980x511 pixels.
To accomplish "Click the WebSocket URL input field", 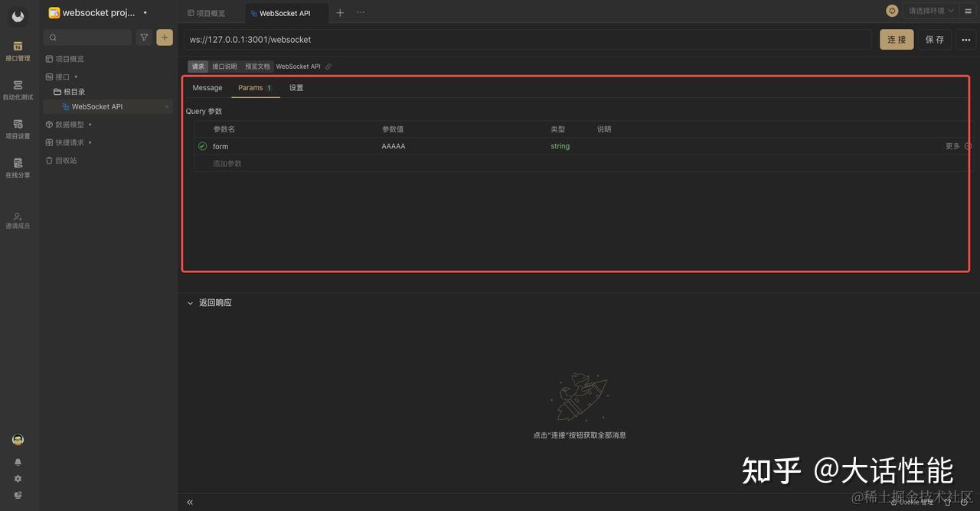I will click(459, 39).
